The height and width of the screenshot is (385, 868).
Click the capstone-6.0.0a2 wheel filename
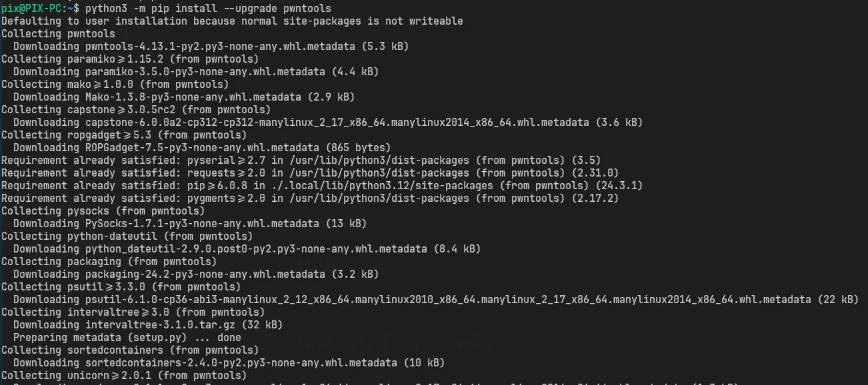337,122
